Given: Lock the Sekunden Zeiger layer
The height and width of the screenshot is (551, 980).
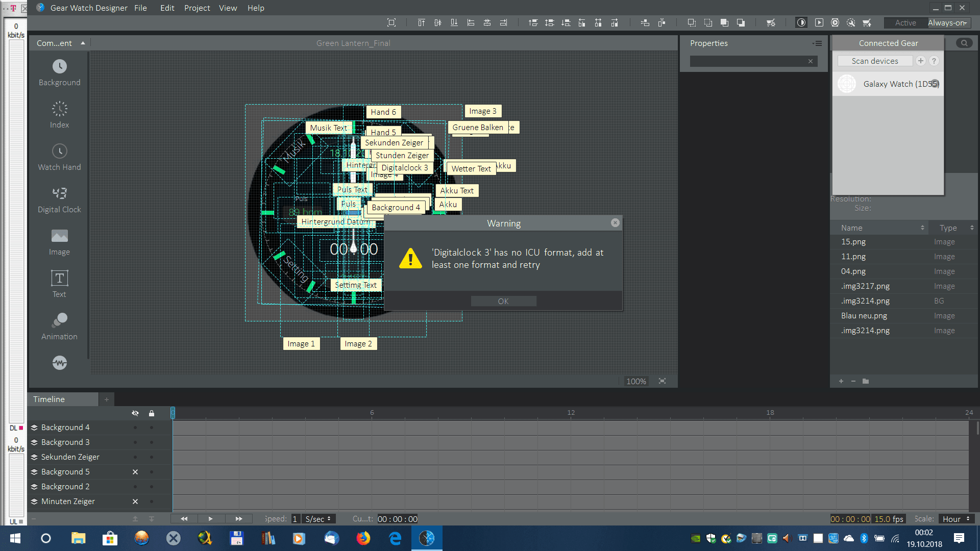Looking at the screenshot, I should [152, 457].
